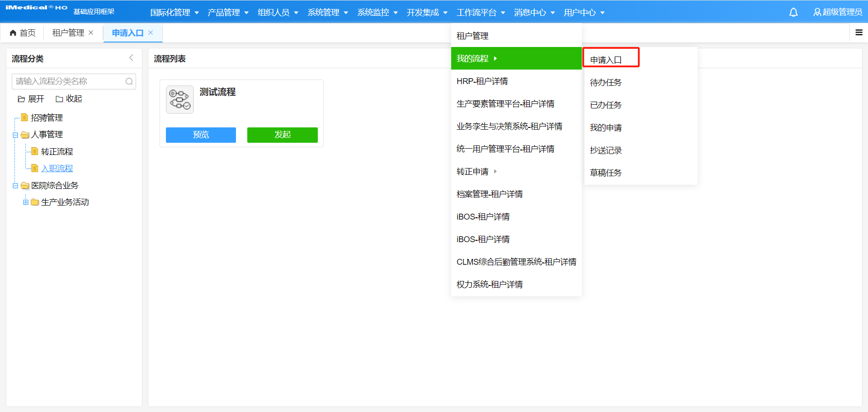Image resolution: width=868 pixels, height=412 pixels.
Task: Click the notification bell icon
Action: point(793,13)
